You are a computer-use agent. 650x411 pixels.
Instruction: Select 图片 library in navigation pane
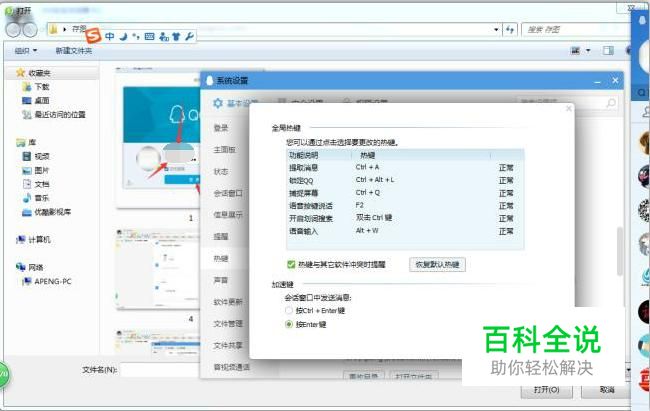click(42, 170)
